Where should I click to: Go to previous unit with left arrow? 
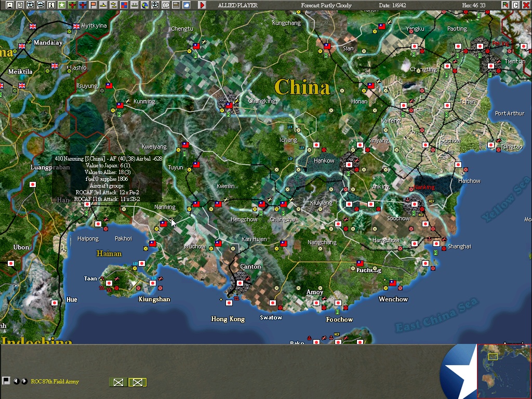coord(16,381)
